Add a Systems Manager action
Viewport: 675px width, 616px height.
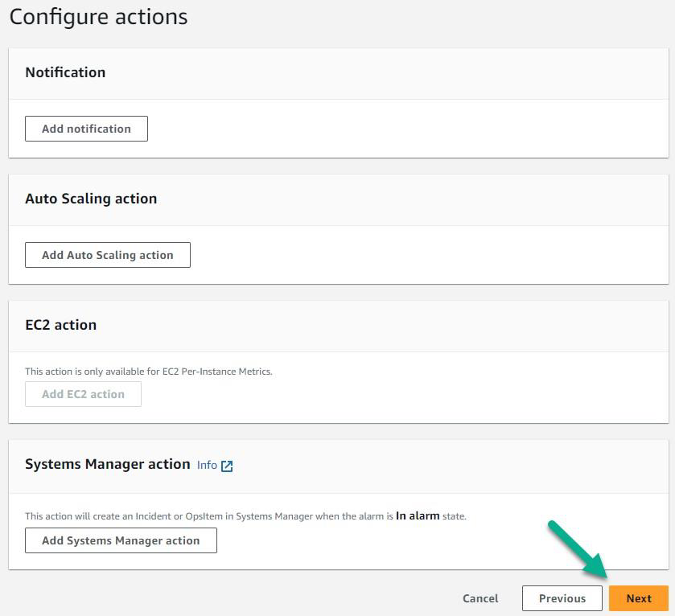point(121,540)
